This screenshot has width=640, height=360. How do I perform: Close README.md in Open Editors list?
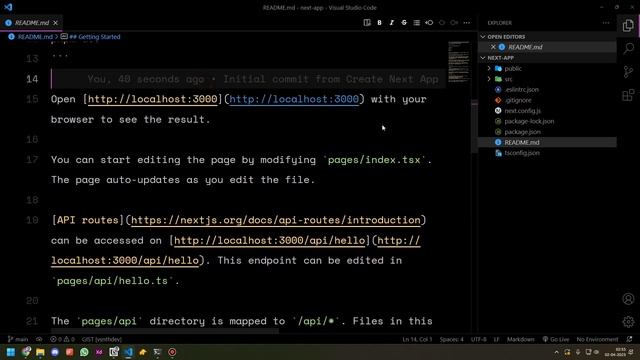click(x=493, y=47)
